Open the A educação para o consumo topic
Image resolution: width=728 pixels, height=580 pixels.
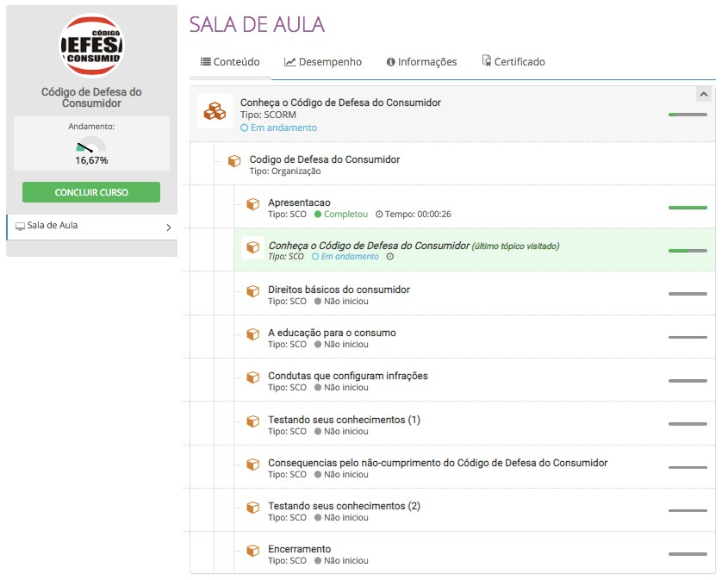click(332, 333)
